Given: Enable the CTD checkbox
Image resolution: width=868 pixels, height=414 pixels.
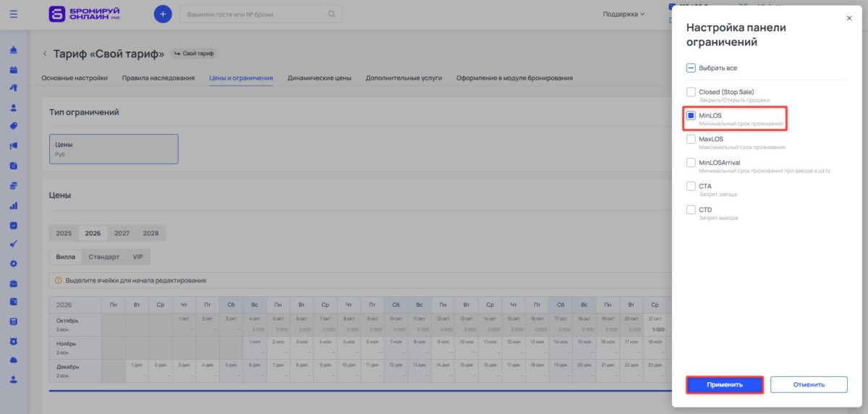Looking at the screenshot, I should [691, 209].
